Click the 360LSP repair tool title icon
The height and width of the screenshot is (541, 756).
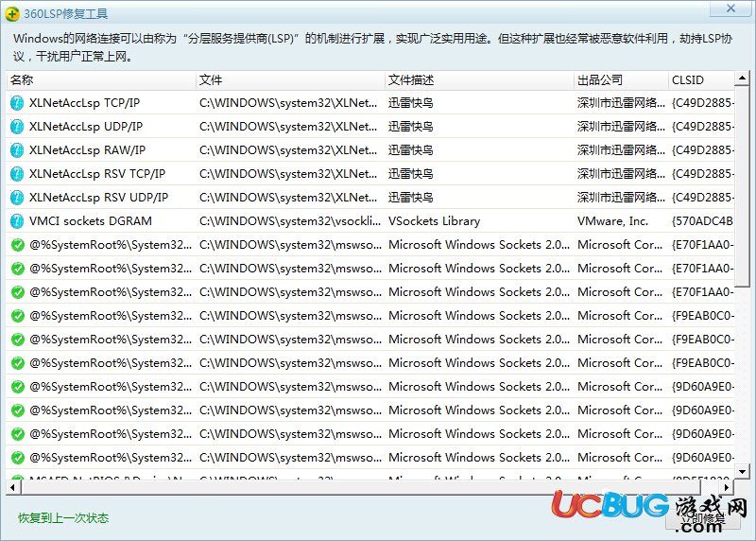[x=12, y=14]
